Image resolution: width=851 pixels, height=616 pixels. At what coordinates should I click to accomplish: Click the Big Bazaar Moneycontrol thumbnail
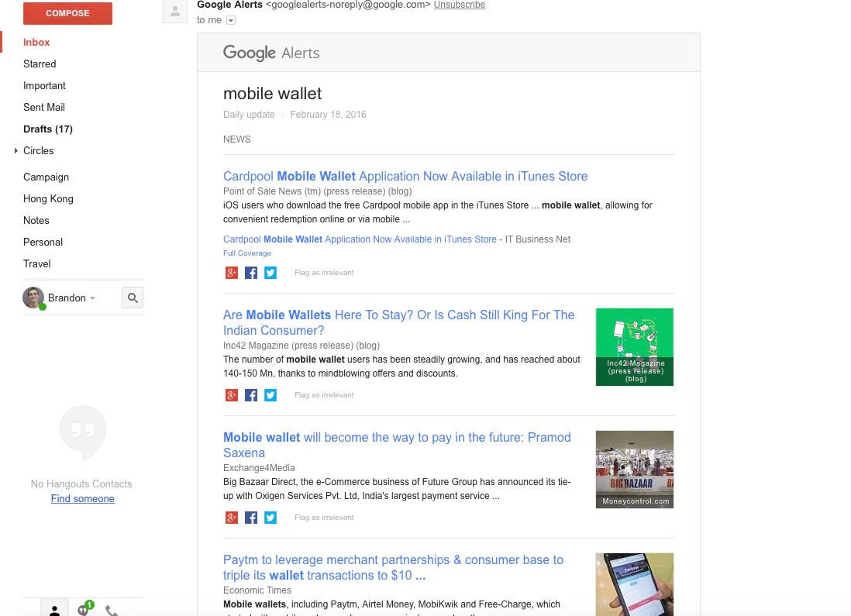coord(635,470)
